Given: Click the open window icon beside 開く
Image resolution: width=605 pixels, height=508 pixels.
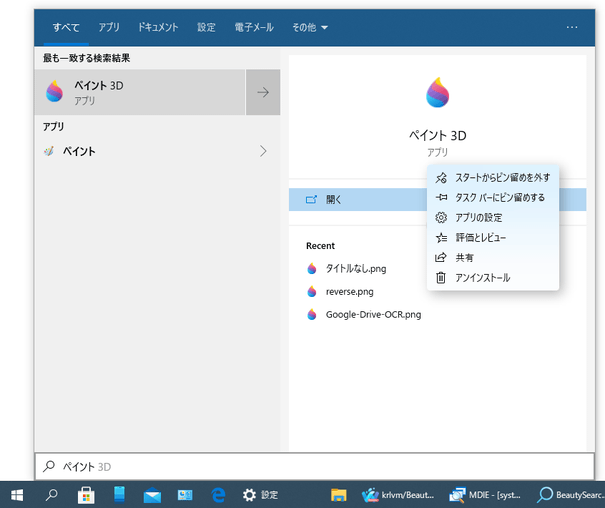Looking at the screenshot, I should point(311,199).
